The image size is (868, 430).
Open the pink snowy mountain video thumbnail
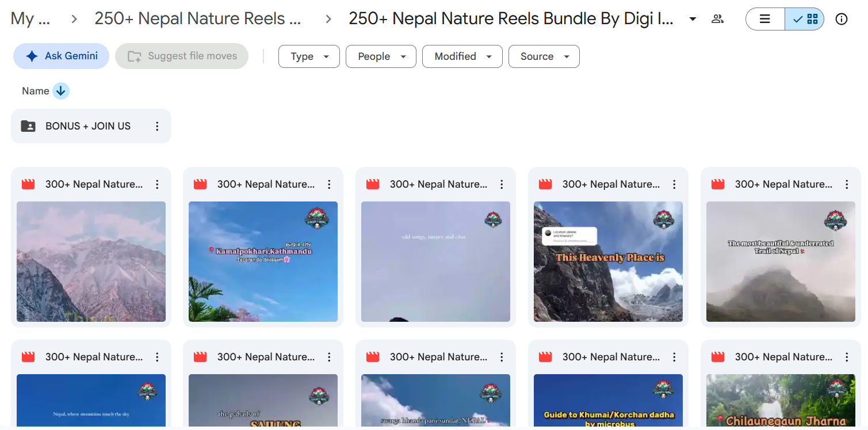91,261
